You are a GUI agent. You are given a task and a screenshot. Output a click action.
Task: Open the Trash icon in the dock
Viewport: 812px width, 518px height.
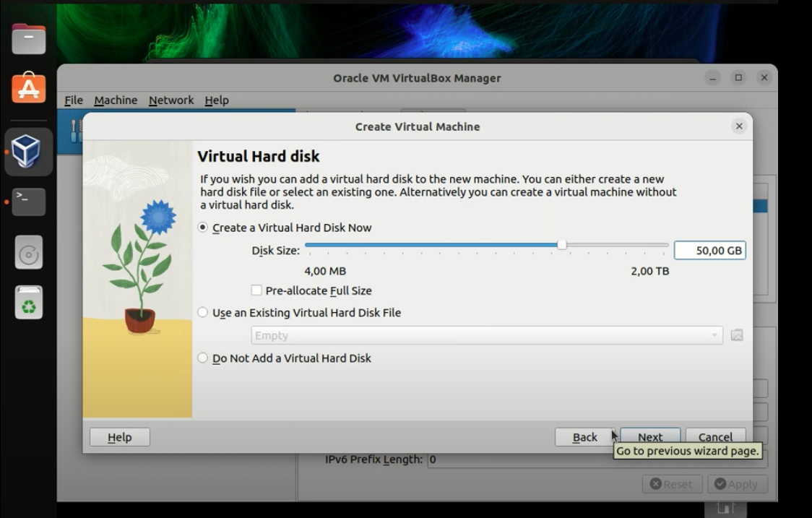pyautogui.click(x=28, y=303)
